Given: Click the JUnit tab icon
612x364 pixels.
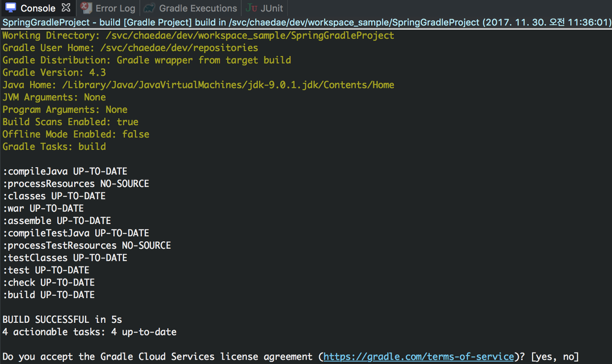Looking at the screenshot, I should point(251,8).
